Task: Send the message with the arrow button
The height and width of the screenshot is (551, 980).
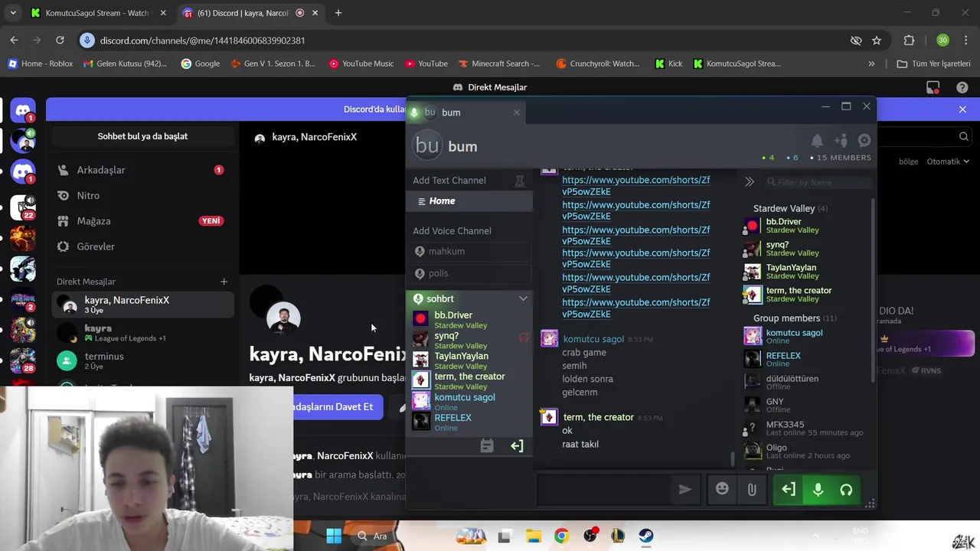Action: [685, 490]
